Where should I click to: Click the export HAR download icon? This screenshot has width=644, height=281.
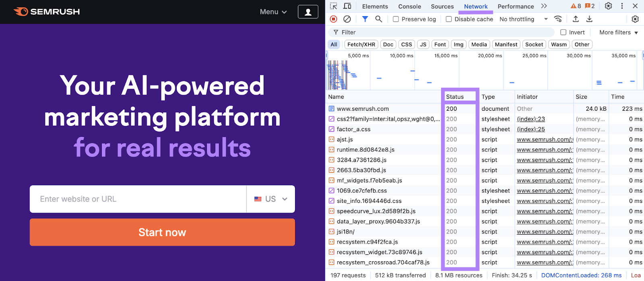pyautogui.click(x=589, y=19)
